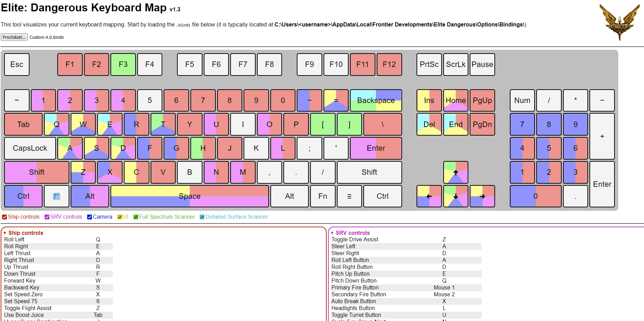Viewport: 644px width, 321px height.
Task: Click the H key
Action: [x=203, y=148]
